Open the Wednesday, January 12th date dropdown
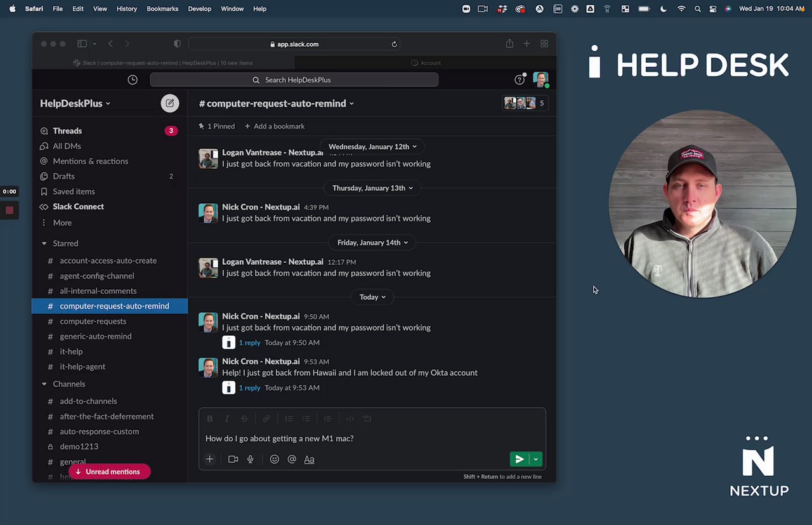 [372, 147]
